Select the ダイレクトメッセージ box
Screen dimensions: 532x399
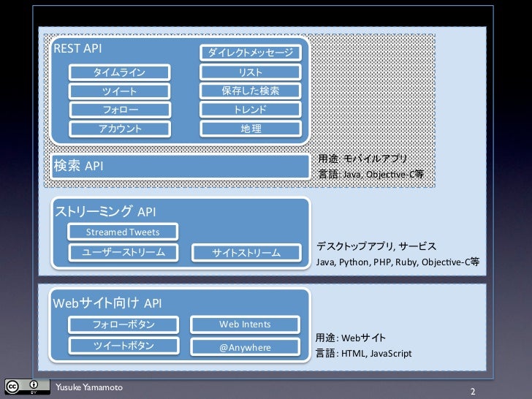tap(251, 53)
